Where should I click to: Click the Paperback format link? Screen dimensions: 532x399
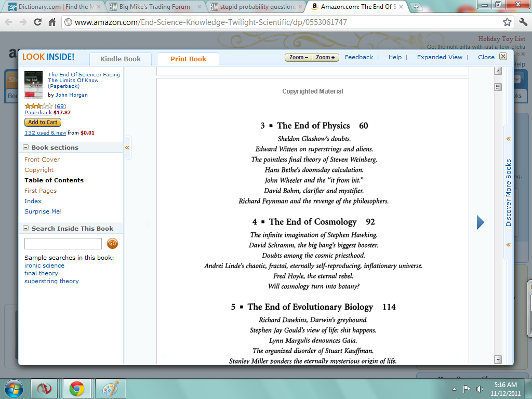point(38,113)
